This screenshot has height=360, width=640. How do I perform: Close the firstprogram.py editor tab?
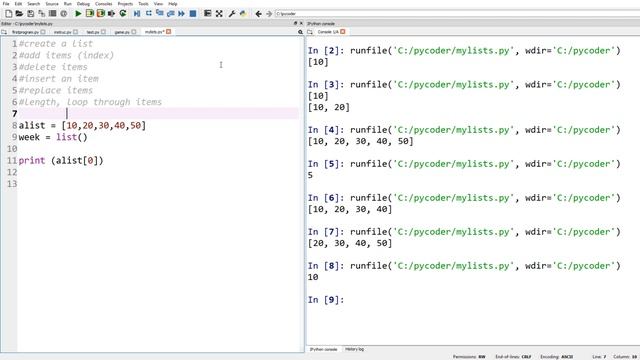tap(43, 32)
